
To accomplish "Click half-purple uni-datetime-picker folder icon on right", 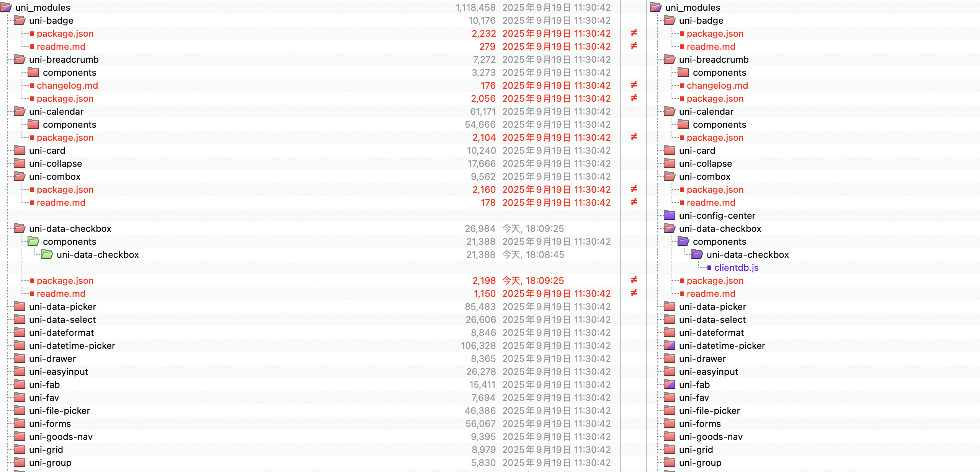I will coord(670,345).
